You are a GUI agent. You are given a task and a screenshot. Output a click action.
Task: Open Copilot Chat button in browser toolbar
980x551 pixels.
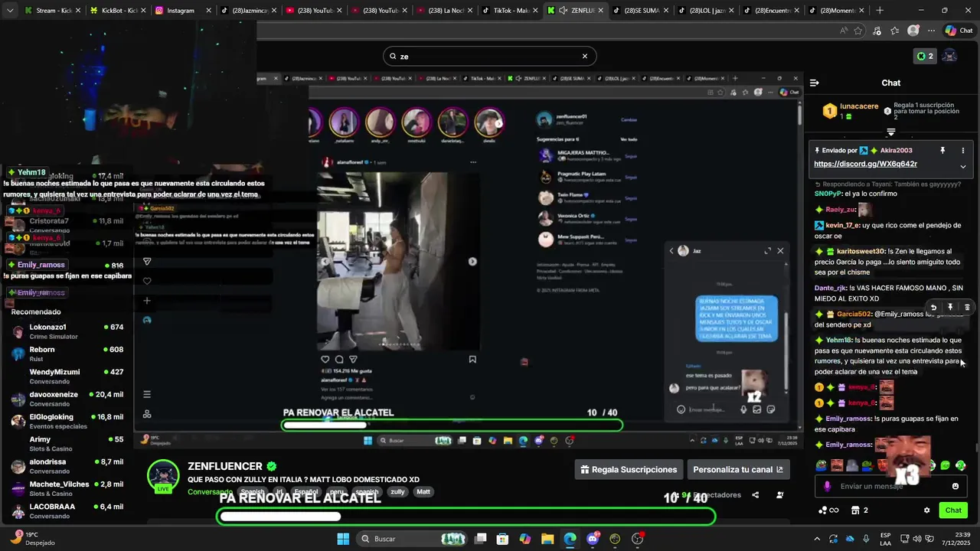[x=959, y=31]
